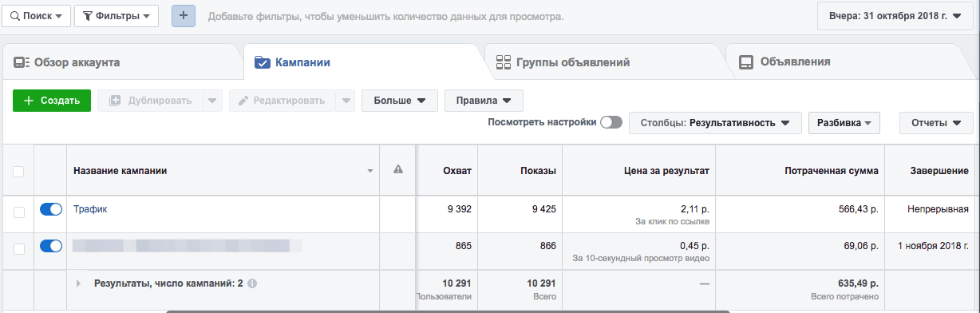Click the info icon beside число кампаний: 2

point(252,283)
